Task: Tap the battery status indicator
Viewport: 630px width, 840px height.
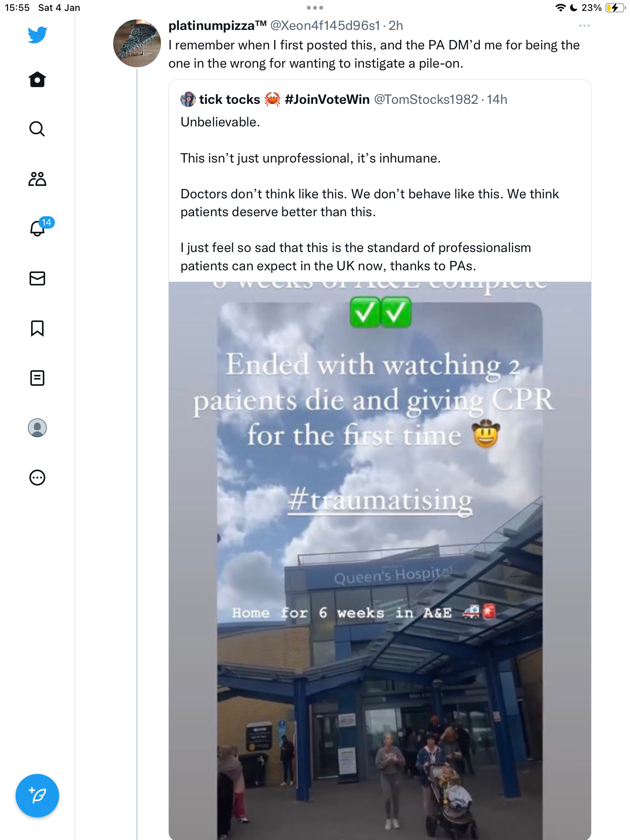Action: [614, 8]
